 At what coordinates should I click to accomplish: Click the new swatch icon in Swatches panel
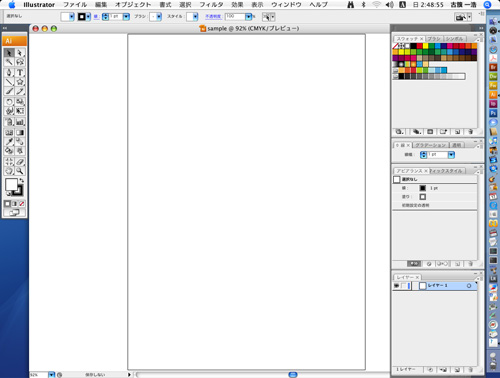click(x=458, y=132)
